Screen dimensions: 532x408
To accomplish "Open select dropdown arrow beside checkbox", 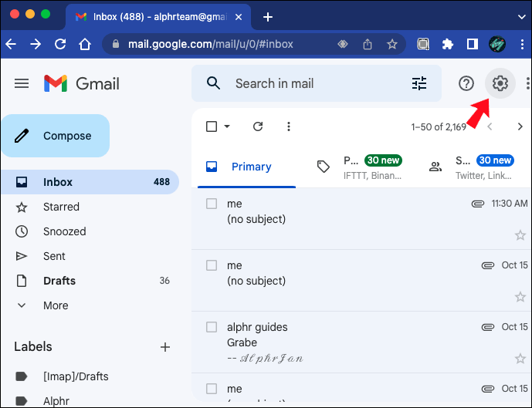I will pos(227,126).
